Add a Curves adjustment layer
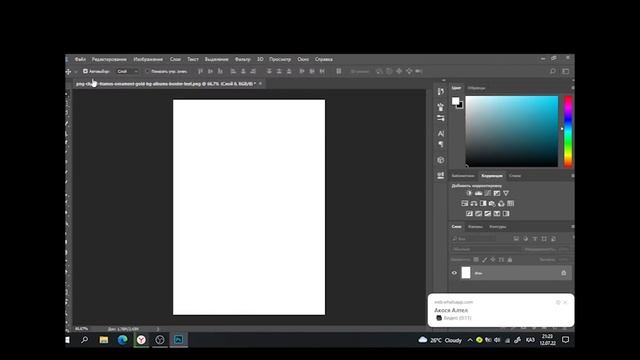This screenshot has width=640, height=360. [x=488, y=193]
